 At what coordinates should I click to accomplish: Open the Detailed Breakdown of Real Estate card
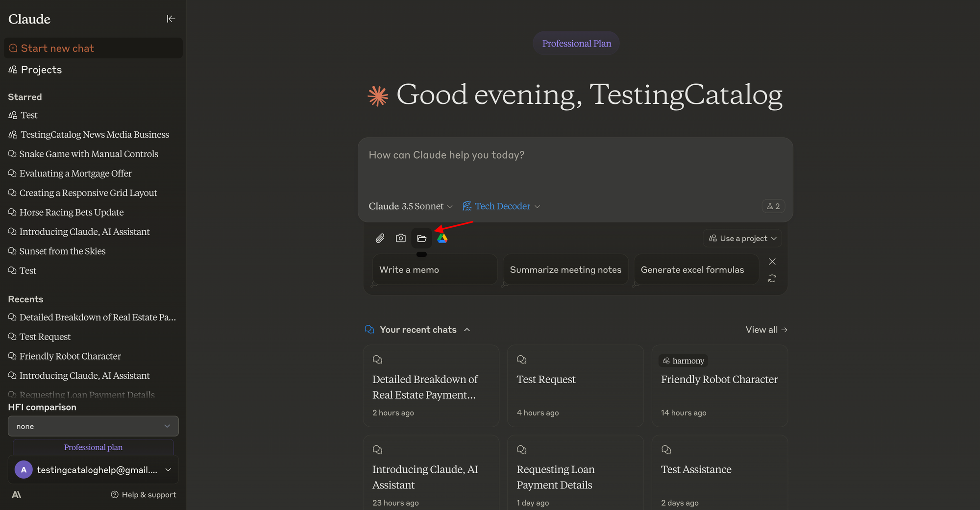431,386
